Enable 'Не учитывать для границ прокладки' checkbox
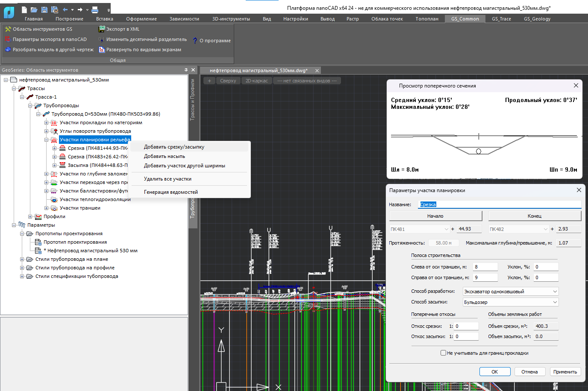The width and height of the screenshot is (588, 391). (x=444, y=353)
